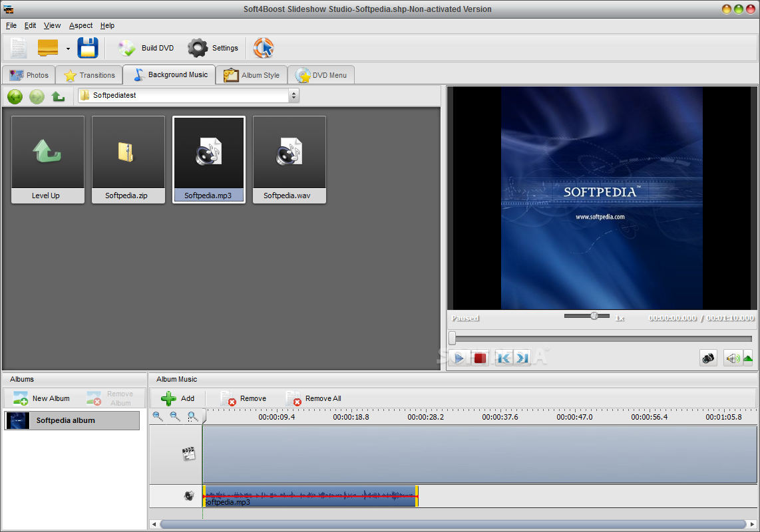Click the lifebuoy help icon
The width and height of the screenshot is (760, 532).
(263, 47)
